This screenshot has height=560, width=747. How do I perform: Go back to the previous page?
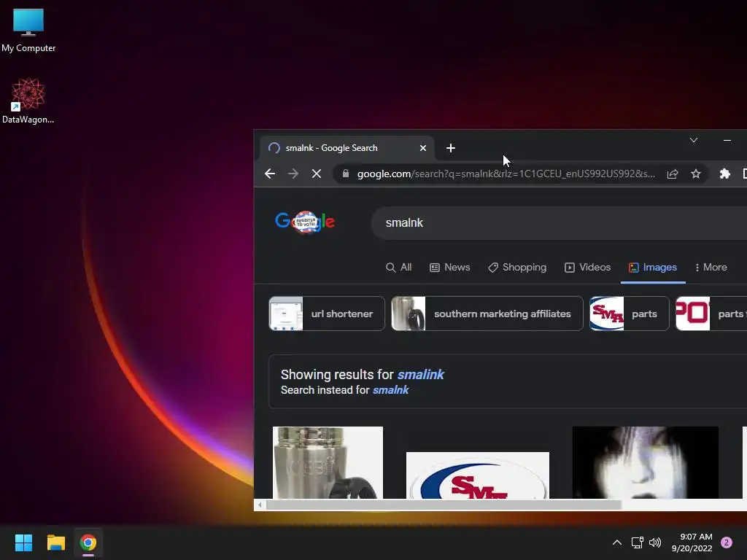270,174
